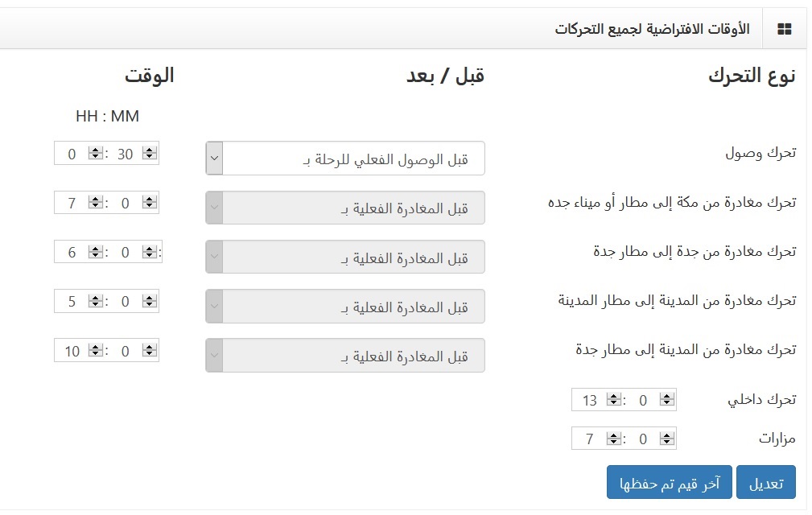Click the grid icon in the panel header

tap(784, 30)
